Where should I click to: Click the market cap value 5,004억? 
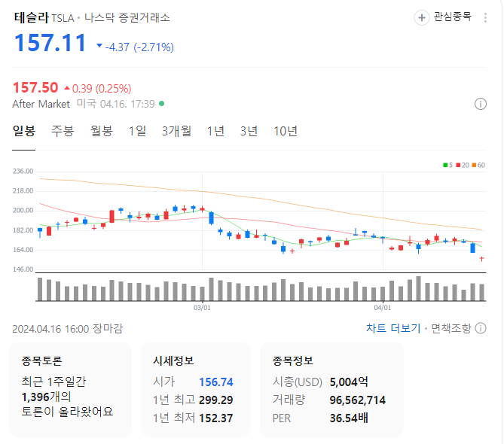pyautogui.click(x=349, y=382)
